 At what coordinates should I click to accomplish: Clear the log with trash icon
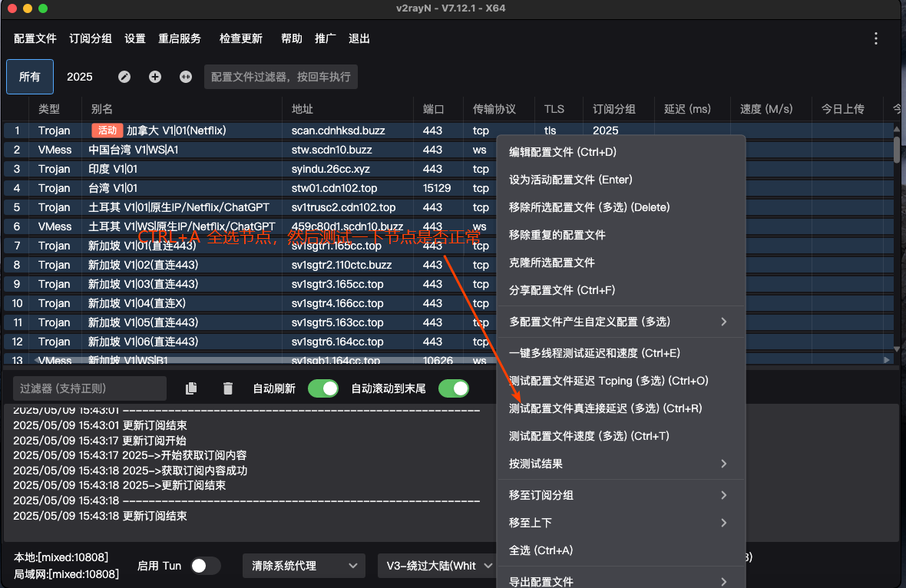tap(228, 388)
